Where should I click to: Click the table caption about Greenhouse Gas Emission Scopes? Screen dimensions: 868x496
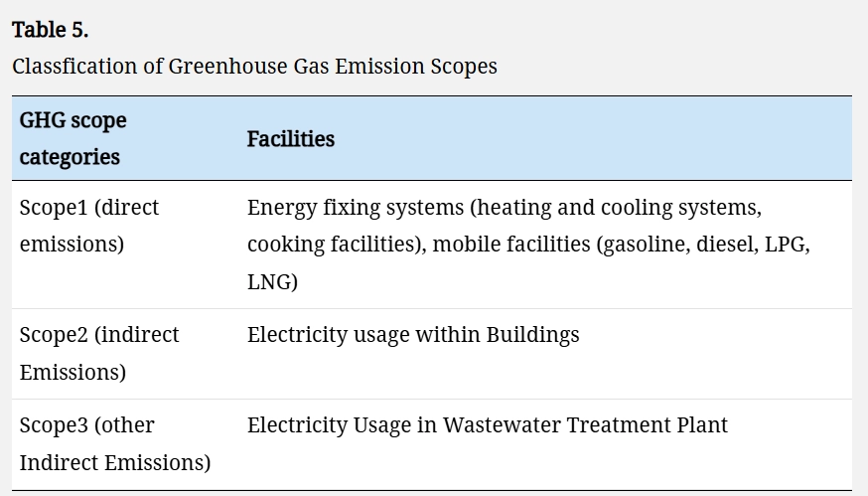254,67
